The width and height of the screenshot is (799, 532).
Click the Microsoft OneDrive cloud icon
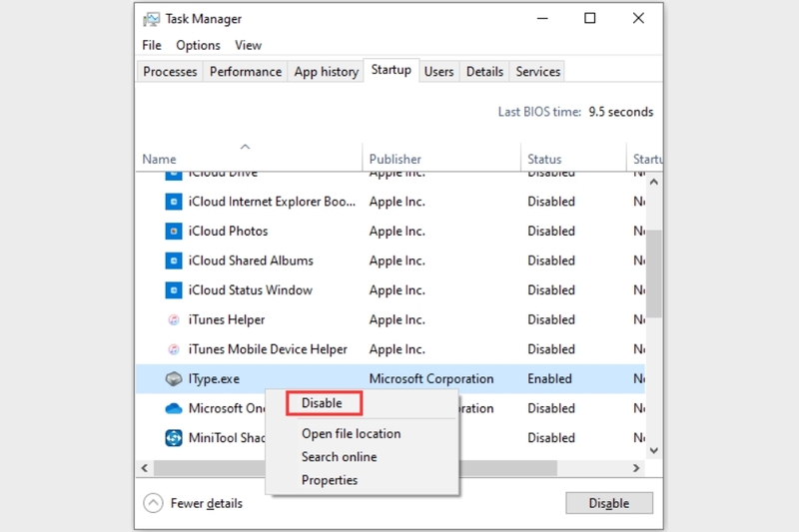tap(174, 408)
